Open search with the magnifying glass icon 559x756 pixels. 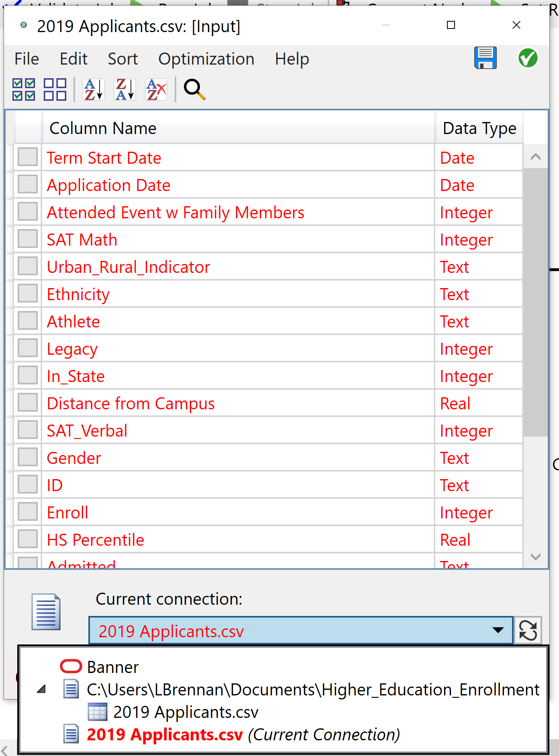click(194, 89)
